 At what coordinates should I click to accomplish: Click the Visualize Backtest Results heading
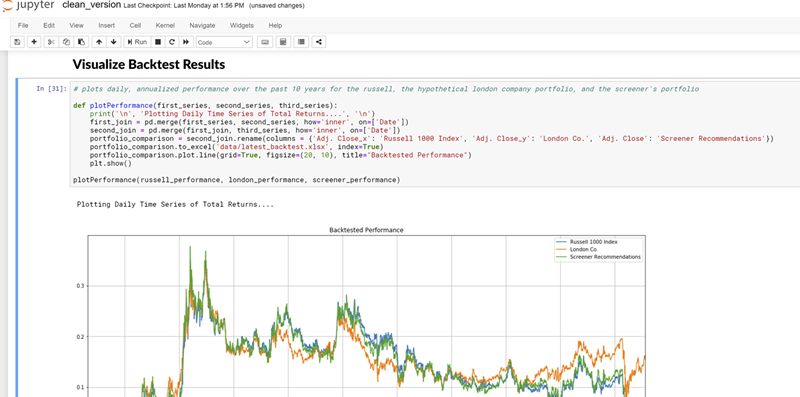[148, 64]
